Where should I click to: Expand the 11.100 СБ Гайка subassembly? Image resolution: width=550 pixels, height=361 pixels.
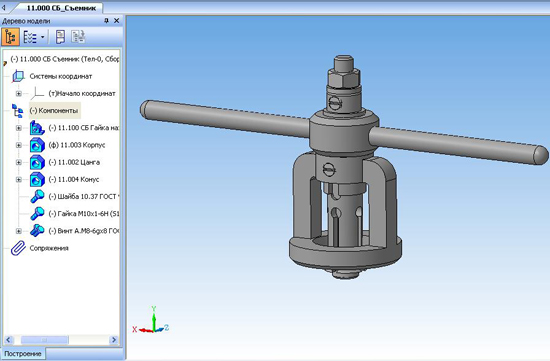click(19, 128)
